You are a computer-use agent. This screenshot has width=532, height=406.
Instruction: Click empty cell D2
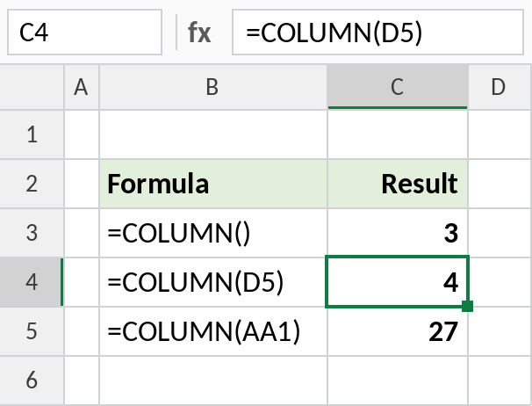[500, 184]
